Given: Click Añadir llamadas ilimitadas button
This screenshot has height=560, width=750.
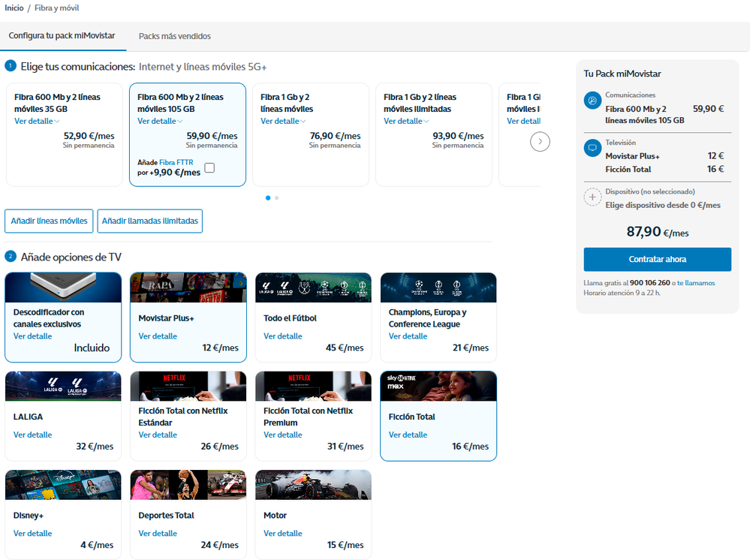Looking at the screenshot, I should 149,221.
